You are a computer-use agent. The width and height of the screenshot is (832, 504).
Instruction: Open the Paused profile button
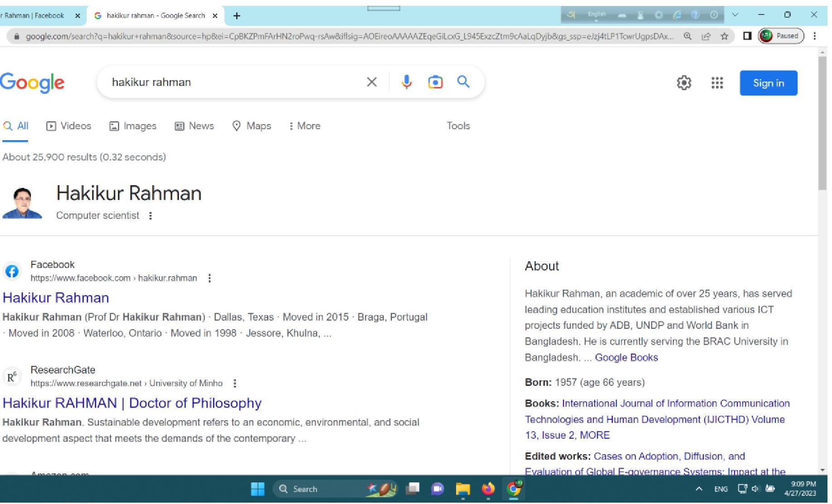coord(781,36)
